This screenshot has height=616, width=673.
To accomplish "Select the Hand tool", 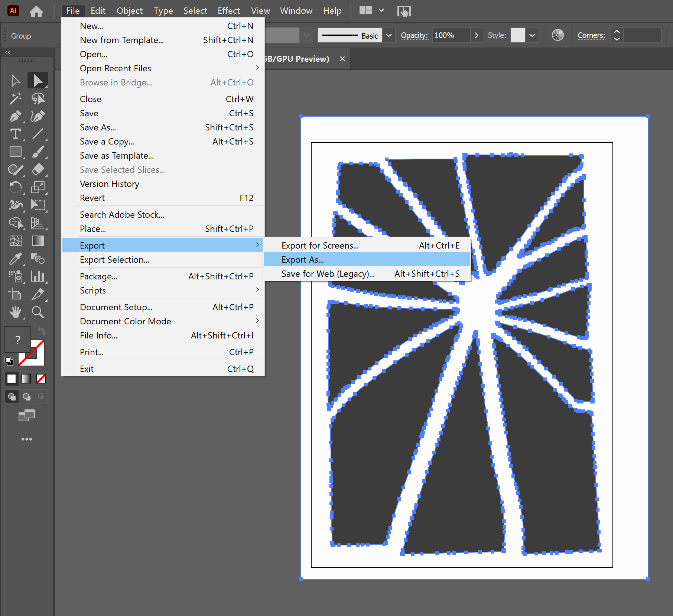I will 16,312.
